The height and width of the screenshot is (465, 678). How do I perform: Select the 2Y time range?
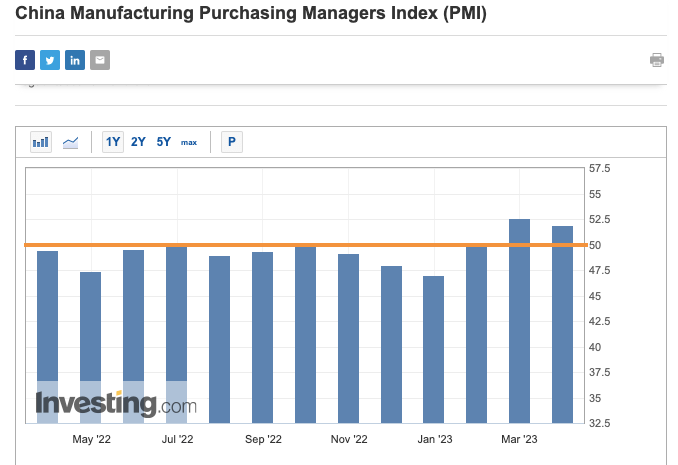point(138,142)
